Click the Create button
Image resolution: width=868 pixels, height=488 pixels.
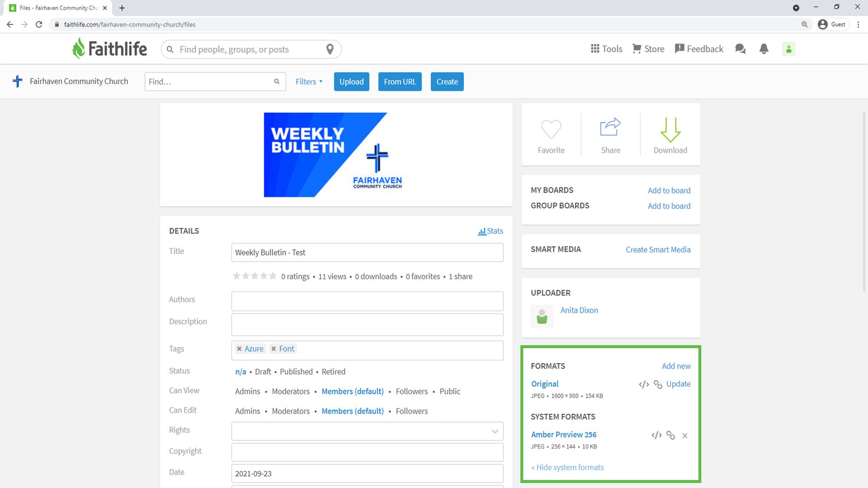click(x=447, y=82)
